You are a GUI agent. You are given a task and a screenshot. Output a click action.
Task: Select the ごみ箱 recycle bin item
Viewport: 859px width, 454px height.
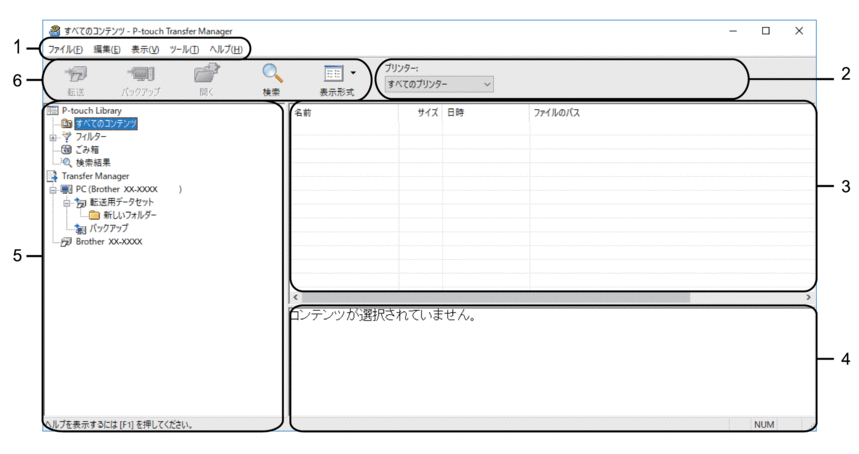(x=88, y=150)
